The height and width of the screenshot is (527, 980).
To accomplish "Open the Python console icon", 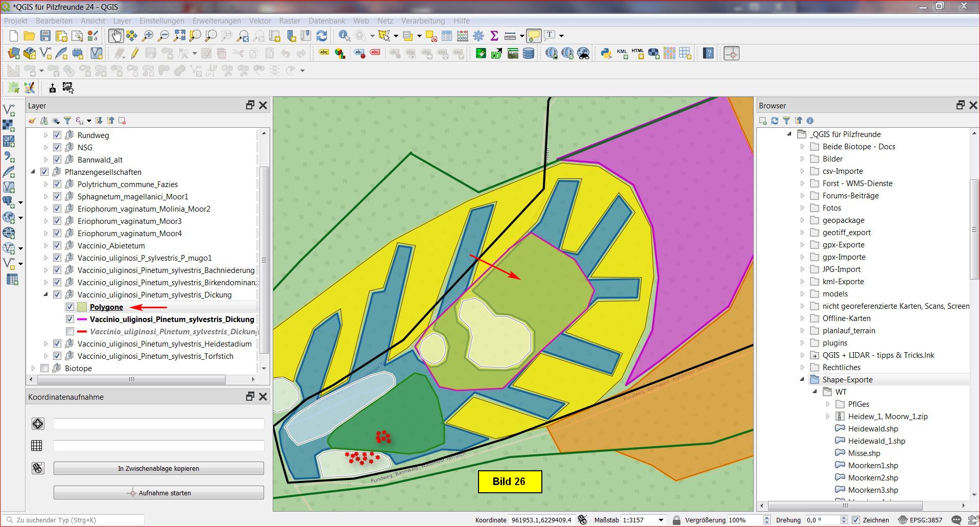I will [x=606, y=53].
